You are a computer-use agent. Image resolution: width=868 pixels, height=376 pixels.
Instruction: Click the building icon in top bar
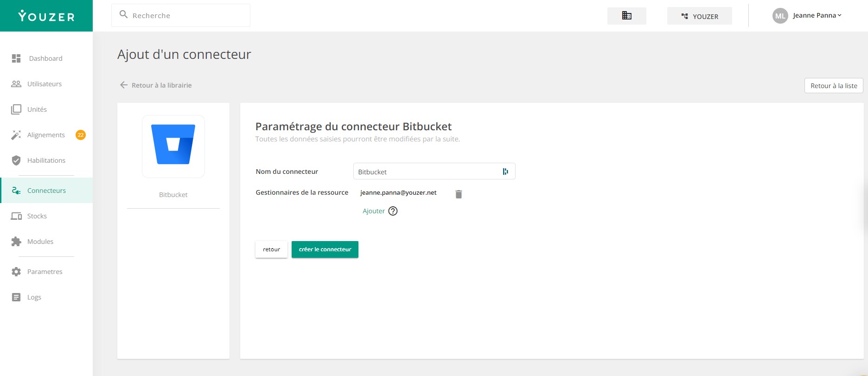pyautogui.click(x=626, y=16)
